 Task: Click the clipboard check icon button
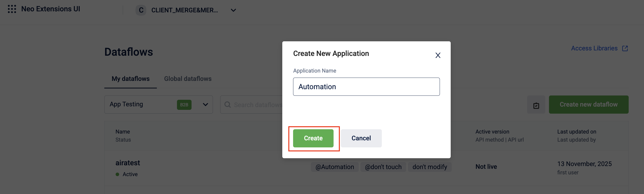pyautogui.click(x=536, y=105)
